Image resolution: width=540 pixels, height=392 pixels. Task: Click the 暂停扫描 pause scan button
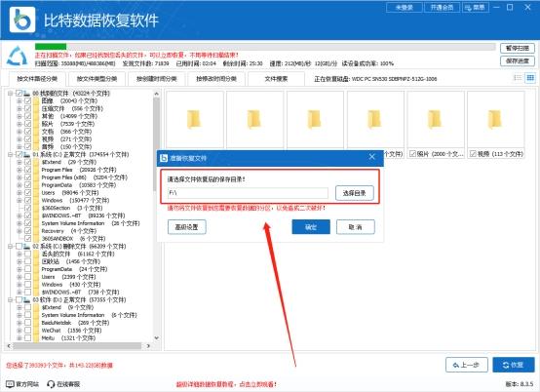point(518,48)
